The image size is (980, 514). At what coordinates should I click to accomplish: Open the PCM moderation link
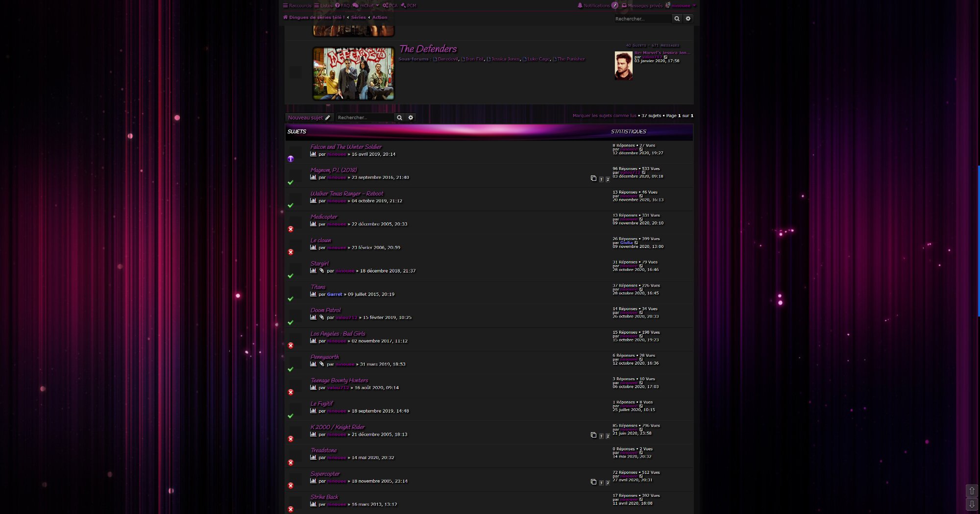pos(408,5)
